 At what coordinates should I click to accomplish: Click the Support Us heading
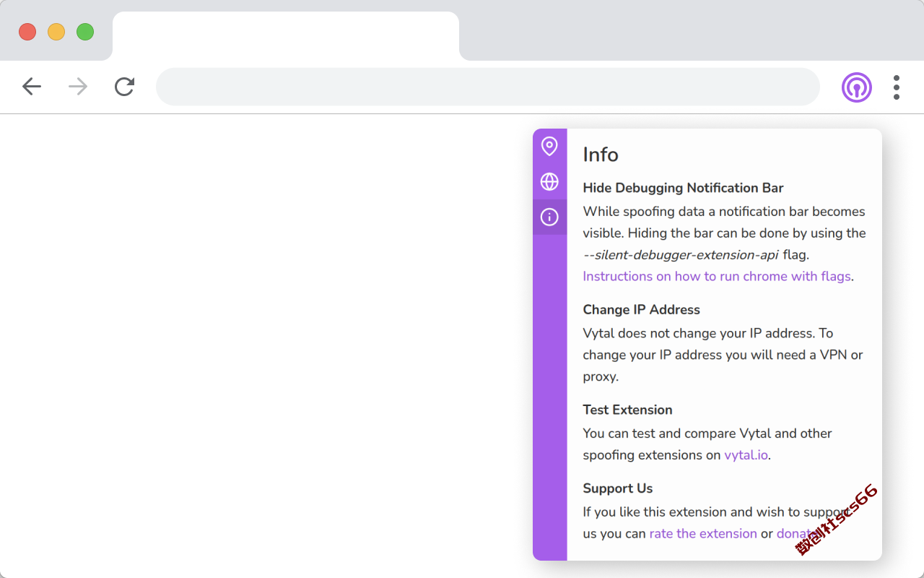point(617,488)
